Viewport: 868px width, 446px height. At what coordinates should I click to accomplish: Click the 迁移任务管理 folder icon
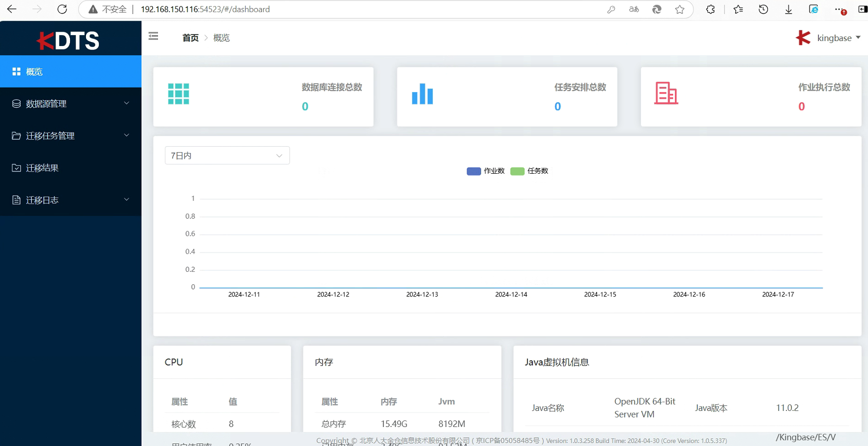(x=16, y=136)
